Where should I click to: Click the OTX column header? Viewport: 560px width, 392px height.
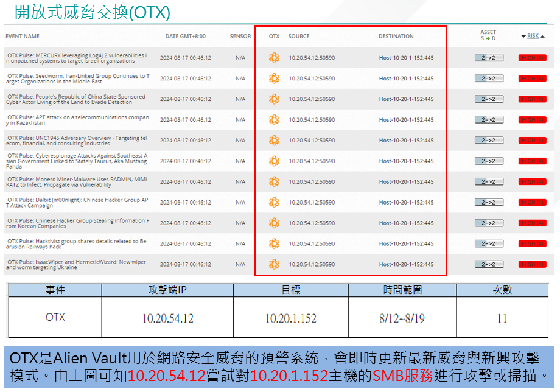(275, 37)
